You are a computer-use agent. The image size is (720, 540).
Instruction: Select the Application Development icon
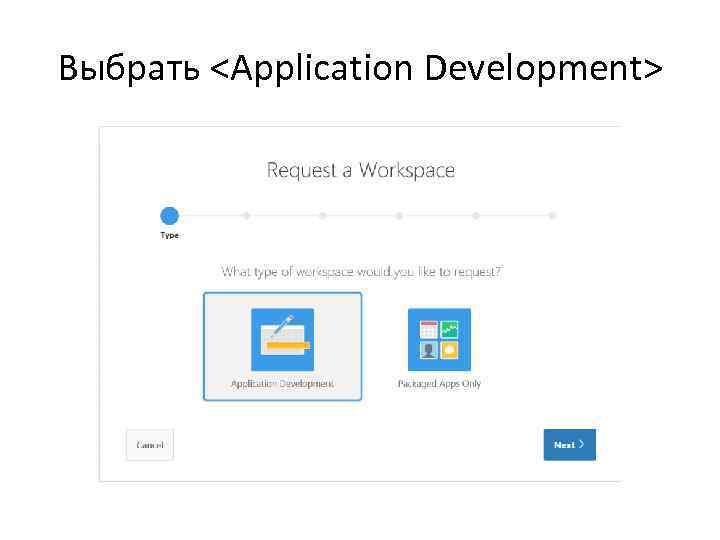coord(282,339)
